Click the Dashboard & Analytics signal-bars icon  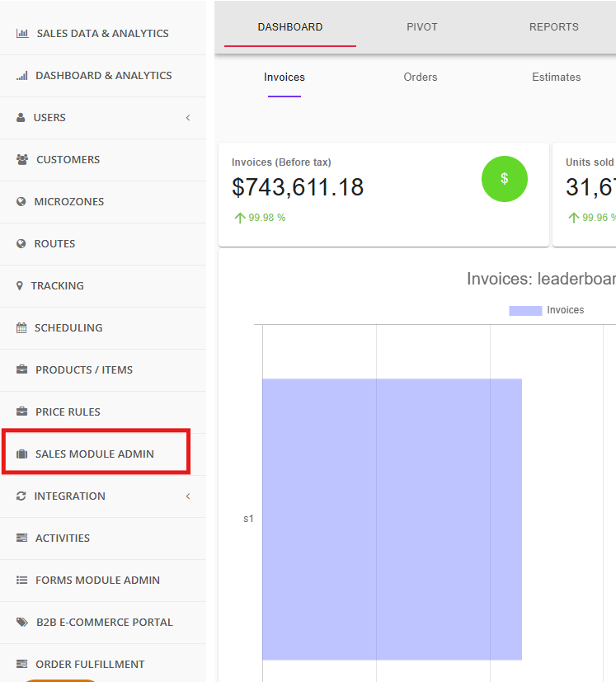coord(22,76)
